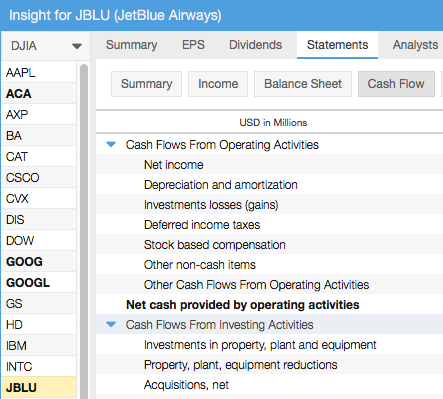Select GOOG in the ticker list

coord(39,261)
